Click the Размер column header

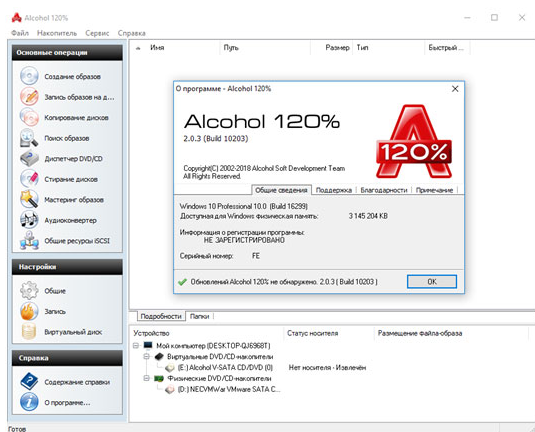[x=332, y=48]
